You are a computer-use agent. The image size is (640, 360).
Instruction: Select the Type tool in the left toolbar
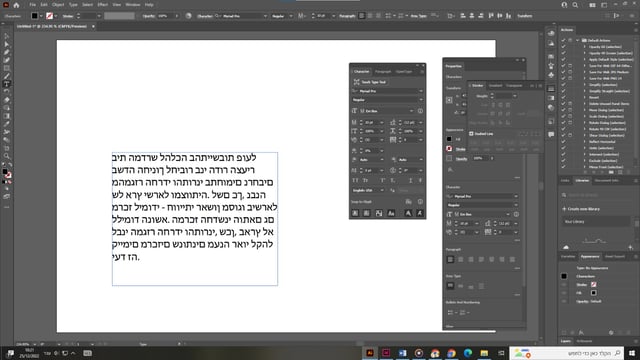coord(7,84)
